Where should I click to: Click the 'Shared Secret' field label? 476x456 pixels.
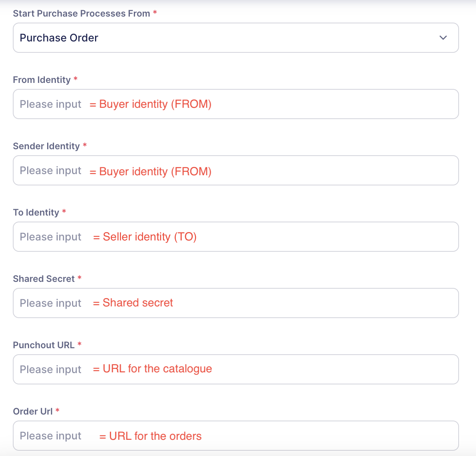pos(44,279)
